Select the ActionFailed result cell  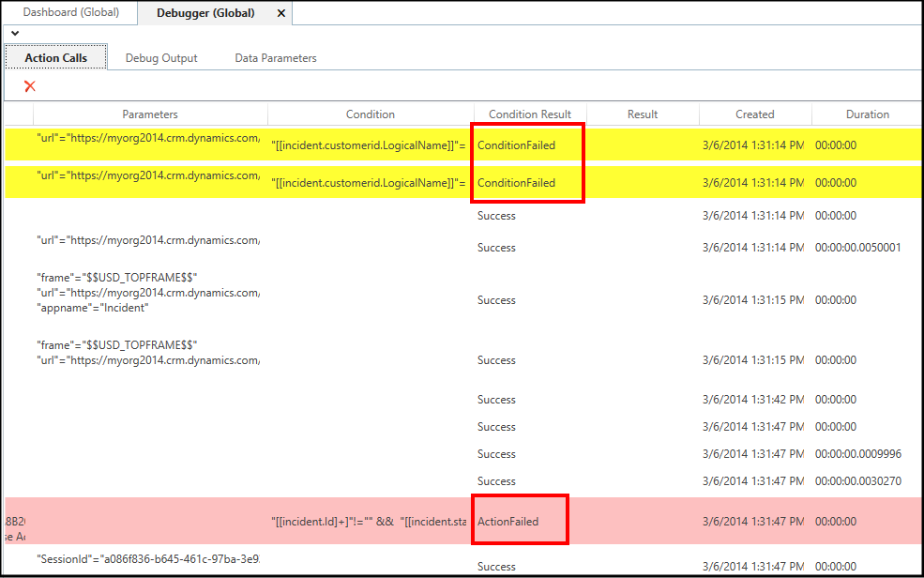[507, 522]
